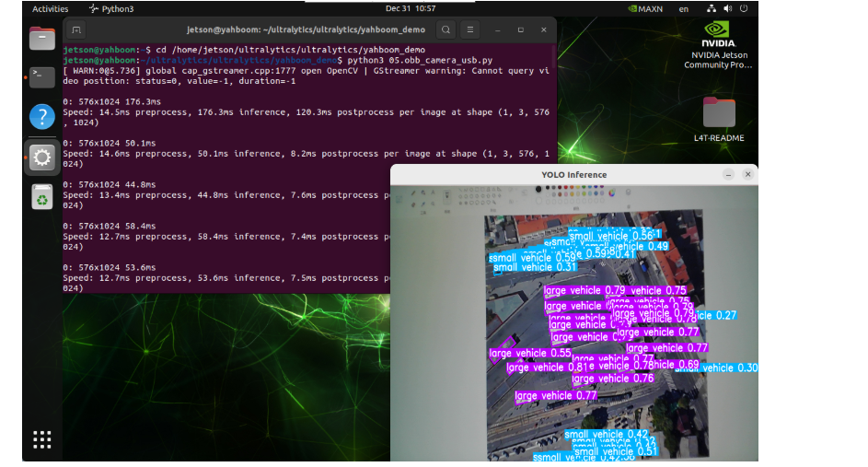Open the power icon system menu

pos(744,9)
